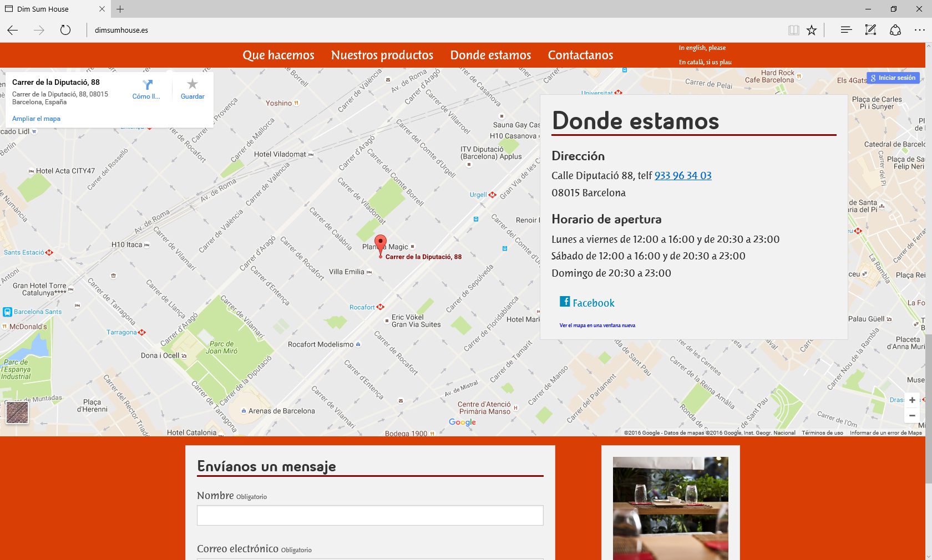Screen dimensions: 932x560
Task: Open the Que hacemos menu item
Action: (x=278, y=55)
